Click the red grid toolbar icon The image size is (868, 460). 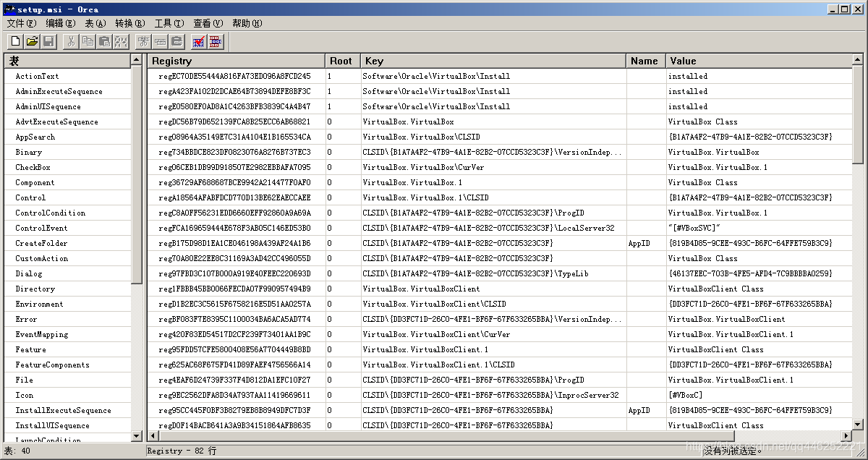216,41
